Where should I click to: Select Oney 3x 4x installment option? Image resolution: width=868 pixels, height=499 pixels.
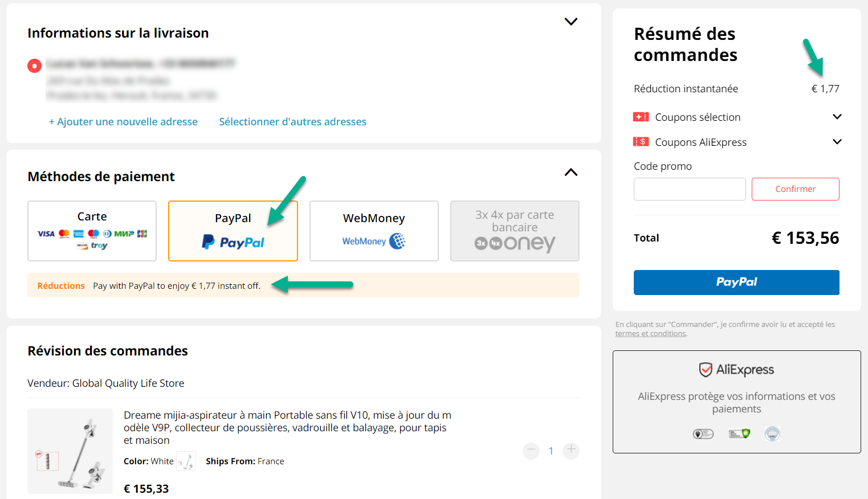515,231
